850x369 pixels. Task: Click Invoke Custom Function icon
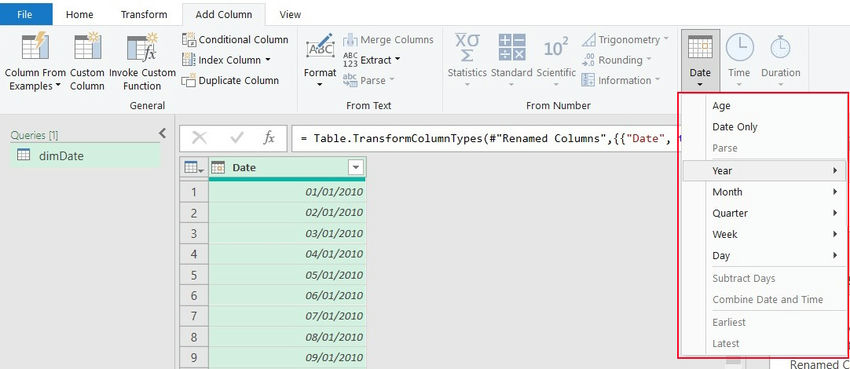click(142, 46)
